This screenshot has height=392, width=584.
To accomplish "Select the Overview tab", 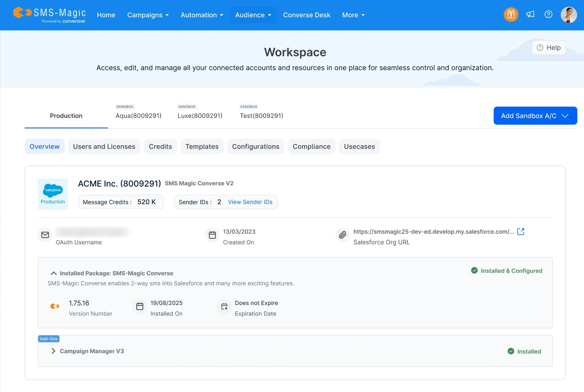I will point(44,146).
